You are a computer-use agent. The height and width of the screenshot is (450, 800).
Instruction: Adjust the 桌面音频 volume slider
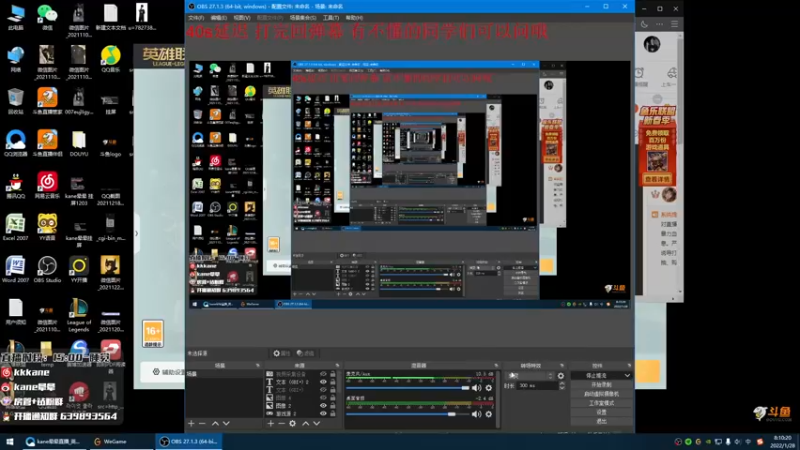408,414
